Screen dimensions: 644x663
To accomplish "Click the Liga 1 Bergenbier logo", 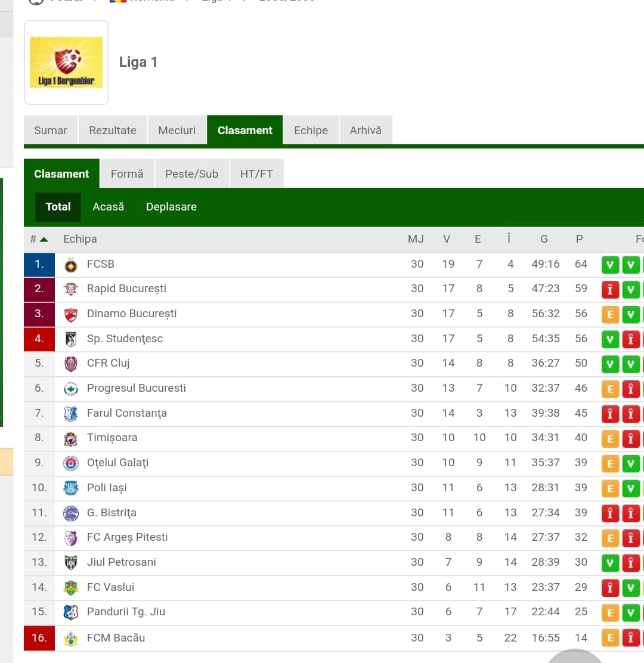I will pyautogui.click(x=66, y=62).
